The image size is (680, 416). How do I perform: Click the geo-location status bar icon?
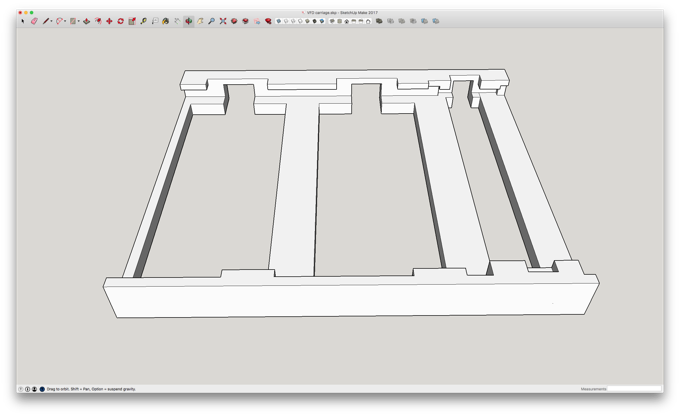point(20,389)
